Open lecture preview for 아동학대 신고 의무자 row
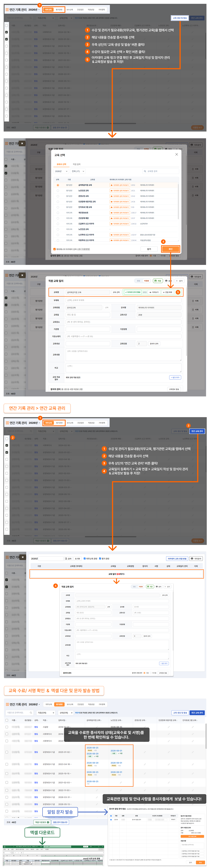This screenshot has width=210, height=868. [120, 240]
